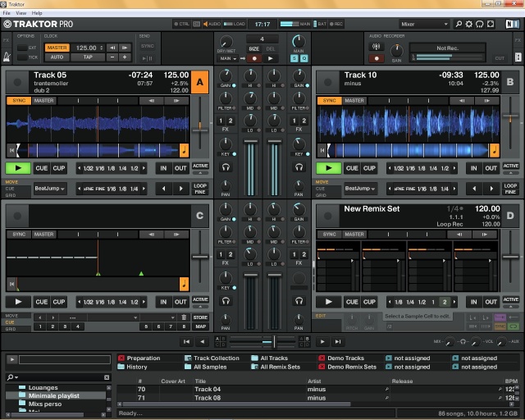Image resolution: width=525 pixels, height=420 pixels.
Task: Click the Deck B letter icon
Action: pos(510,82)
